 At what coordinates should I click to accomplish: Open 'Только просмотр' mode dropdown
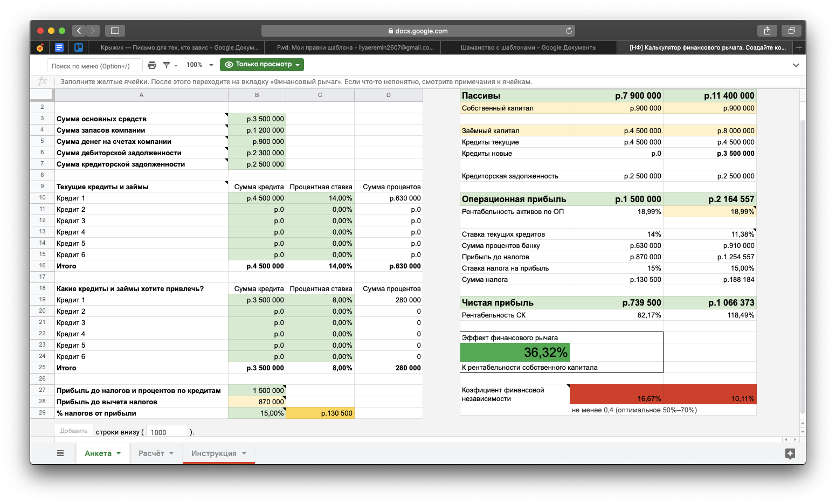click(262, 65)
